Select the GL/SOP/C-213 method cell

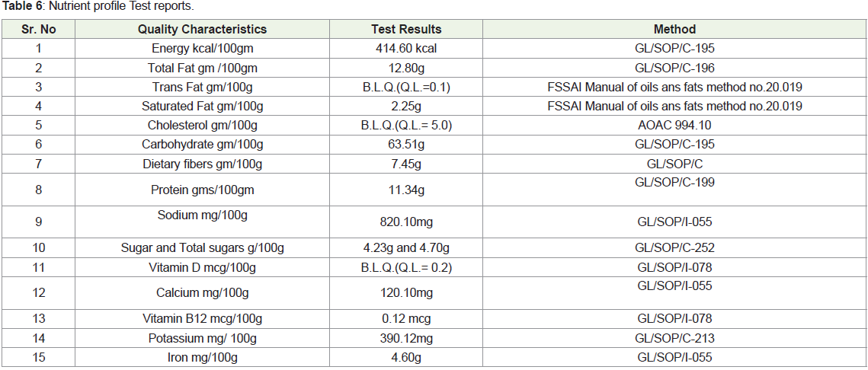pos(674,338)
